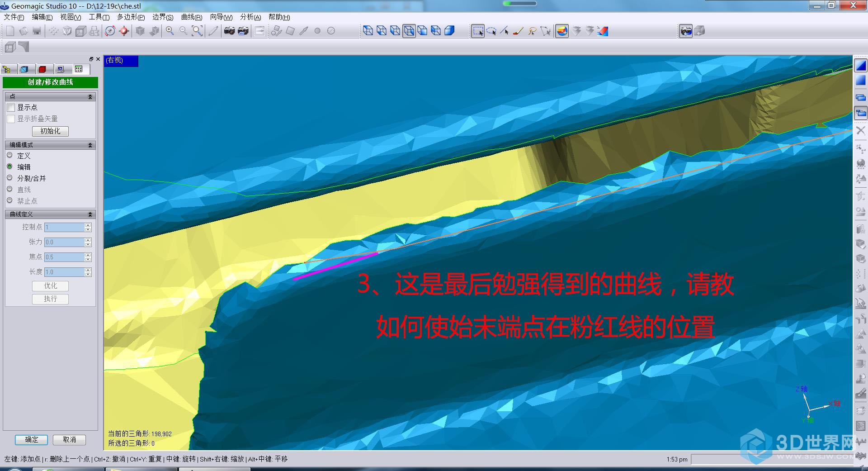
Task: Click the rotation center icon with red arrows
Action: coord(110,31)
